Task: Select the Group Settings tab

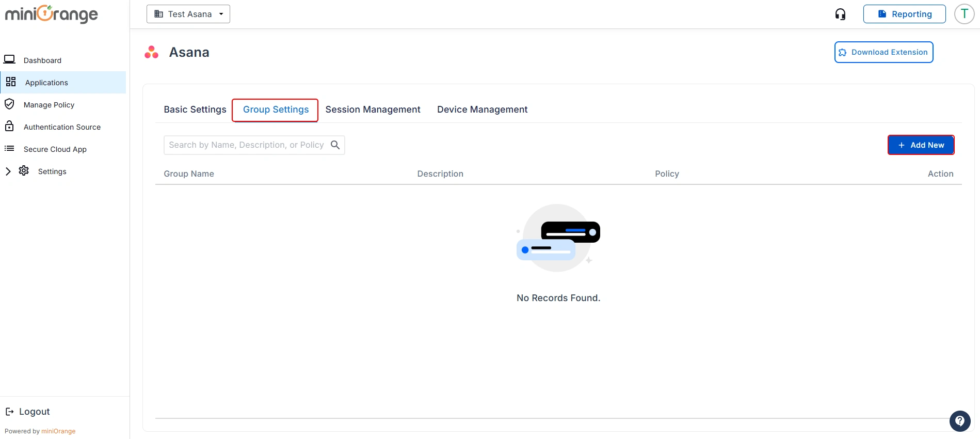Action: [x=276, y=110]
